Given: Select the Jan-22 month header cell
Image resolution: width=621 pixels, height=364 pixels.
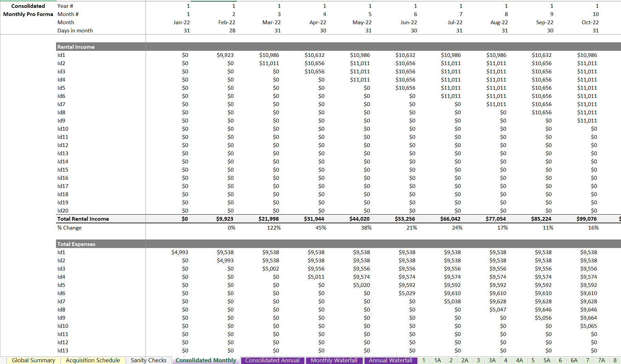Looking at the screenshot, I should click(181, 23).
